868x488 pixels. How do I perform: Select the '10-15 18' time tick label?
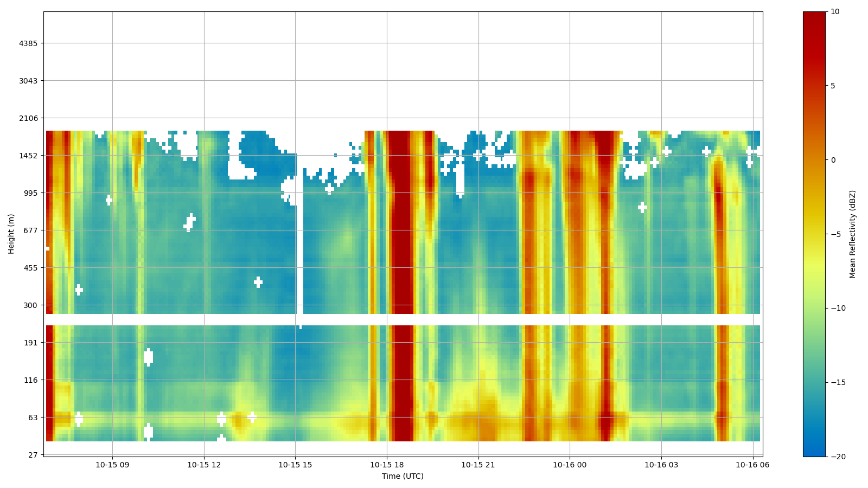387,465
